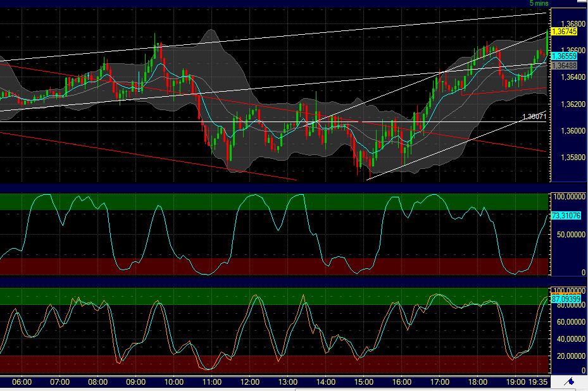Click the 06:00 time axis label
This screenshot has width=588, height=391.
[x=22, y=382]
